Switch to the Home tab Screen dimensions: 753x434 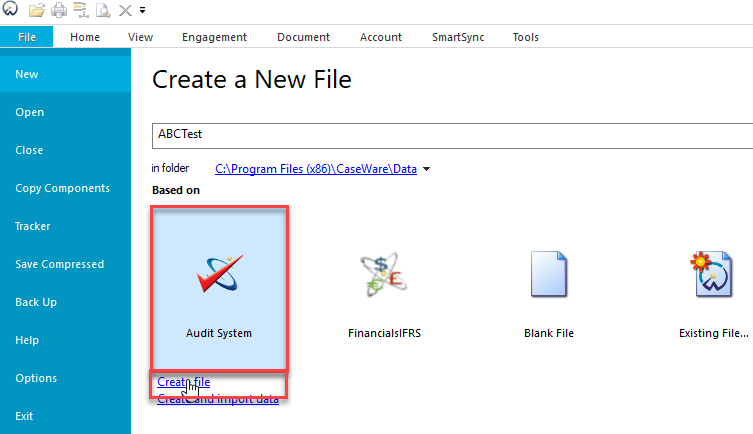pyautogui.click(x=85, y=37)
